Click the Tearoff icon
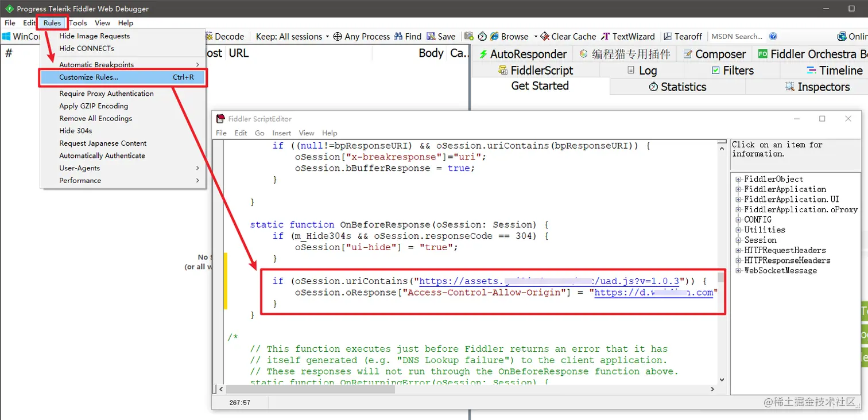This screenshot has height=420, width=868. (668, 36)
